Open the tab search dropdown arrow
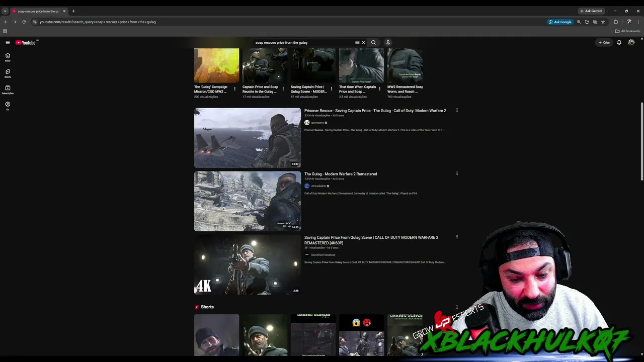Viewport: 644px width, 362px height. point(5,11)
